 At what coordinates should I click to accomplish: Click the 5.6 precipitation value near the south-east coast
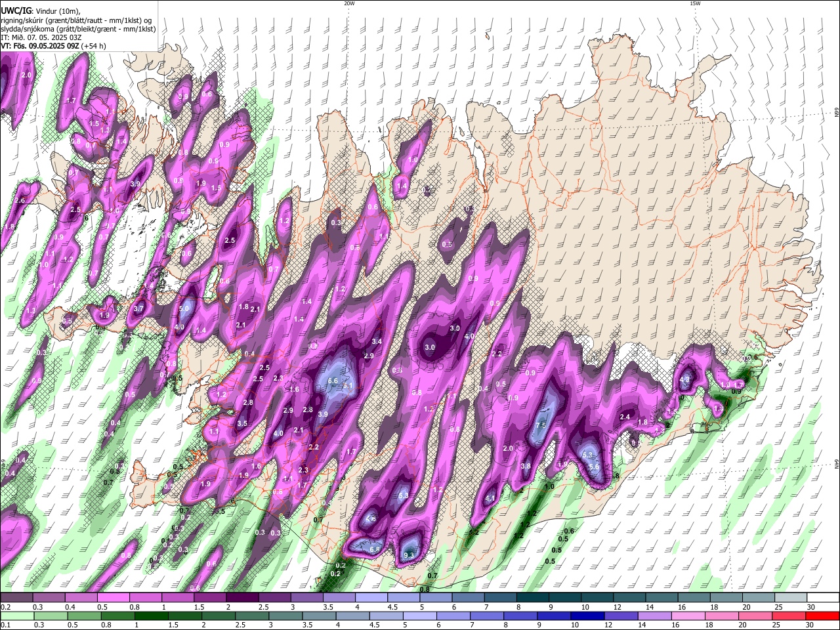point(594,466)
